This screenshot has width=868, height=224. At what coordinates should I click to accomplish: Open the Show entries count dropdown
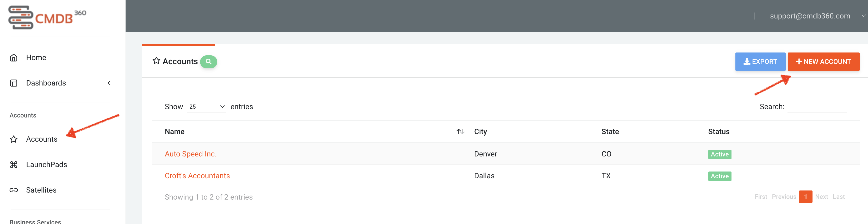click(207, 107)
